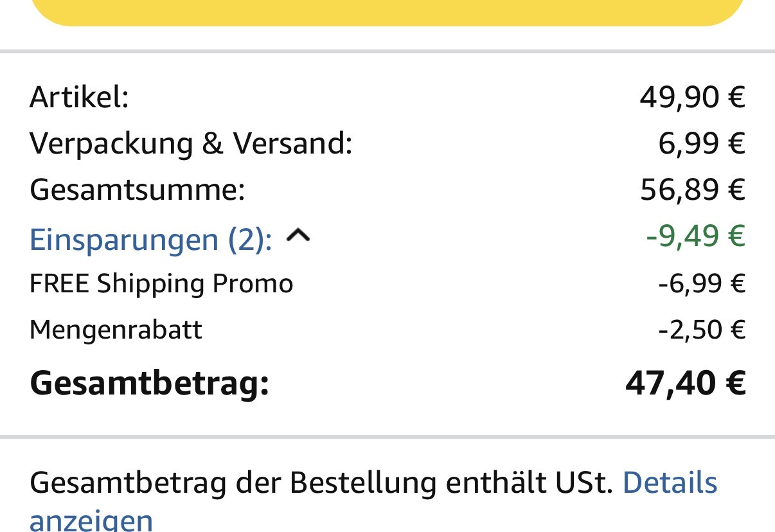Select the 49,90 € article price
This screenshot has height=532, width=775.
click(692, 98)
